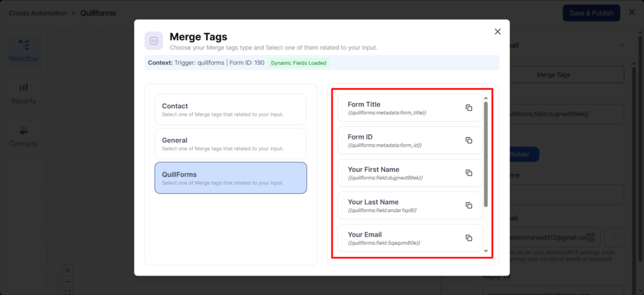Copy the Your First Name merge tag
This screenshot has height=295, width=644.
469,173
